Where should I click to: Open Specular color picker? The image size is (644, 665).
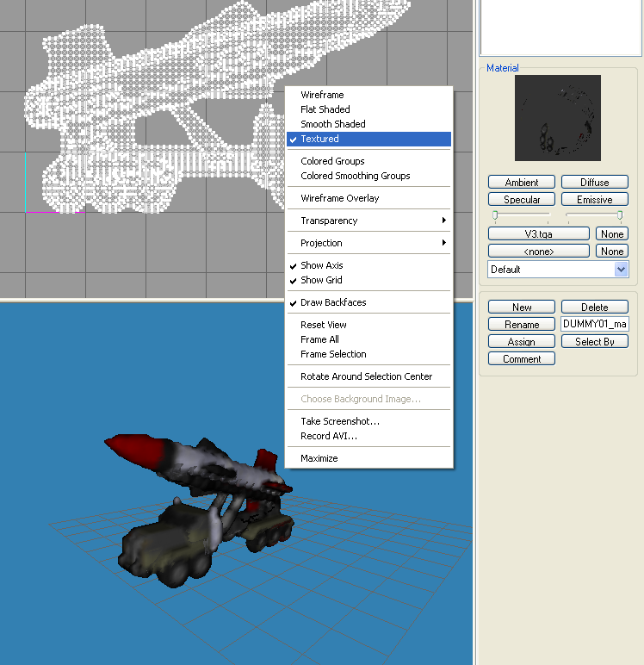pyautogui.click(x=522, y=199)
